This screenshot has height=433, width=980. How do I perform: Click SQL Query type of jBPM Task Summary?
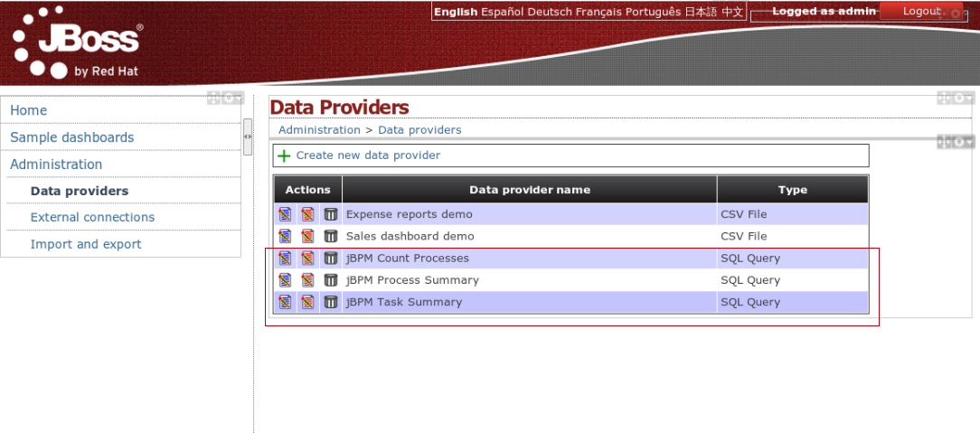tap(750, 302)
